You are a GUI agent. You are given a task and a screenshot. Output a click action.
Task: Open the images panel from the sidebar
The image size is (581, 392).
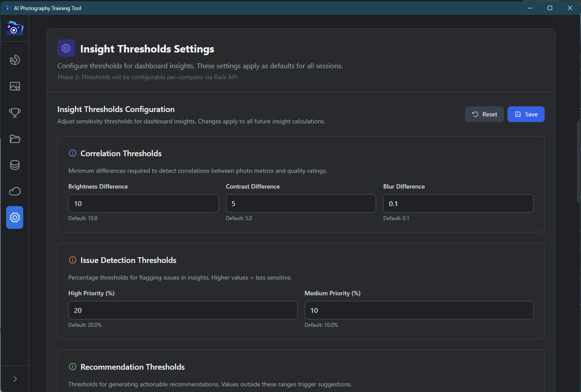click(x=14, y=86)
